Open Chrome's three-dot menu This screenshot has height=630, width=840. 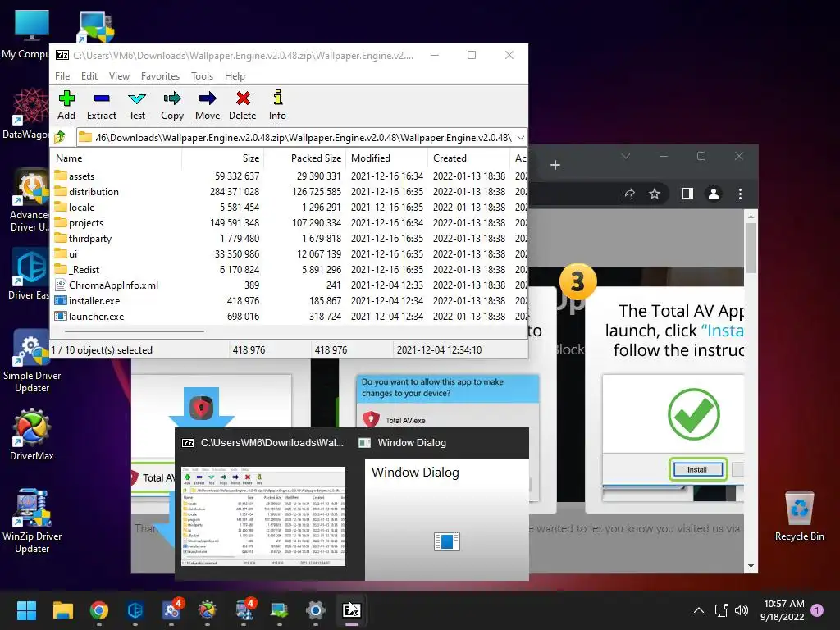(740, 194)
